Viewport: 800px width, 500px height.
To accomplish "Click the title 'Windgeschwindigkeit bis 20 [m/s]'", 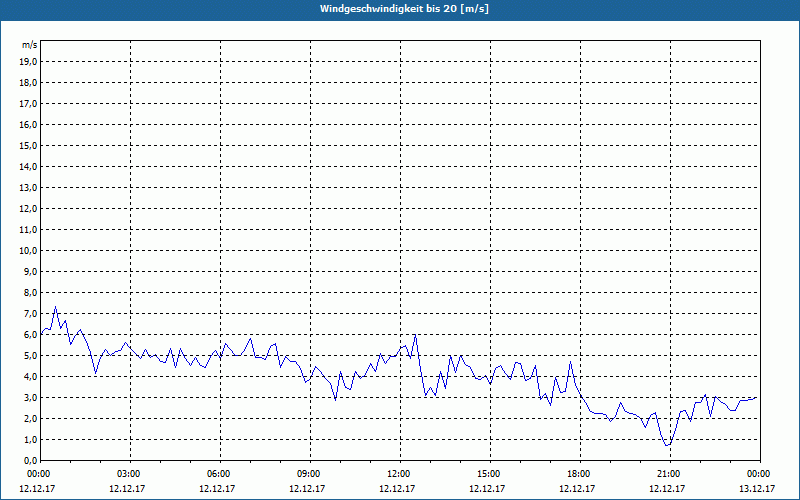I will pos(404,9).
